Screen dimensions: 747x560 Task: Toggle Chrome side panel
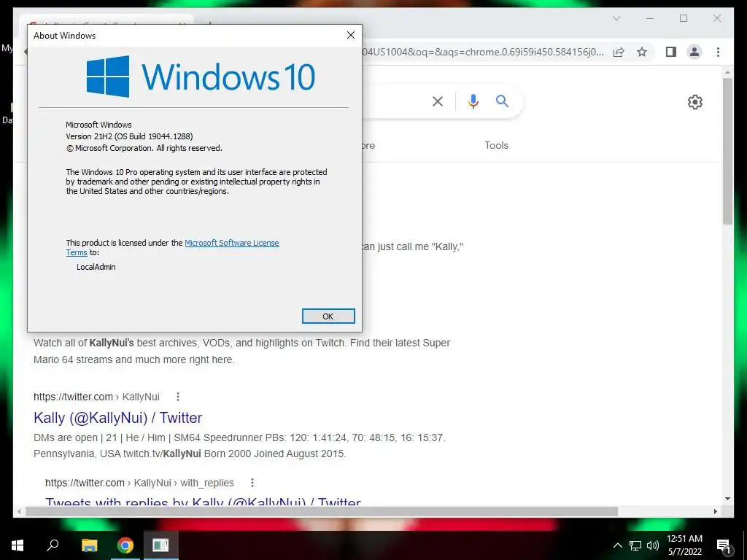[671, 52]
